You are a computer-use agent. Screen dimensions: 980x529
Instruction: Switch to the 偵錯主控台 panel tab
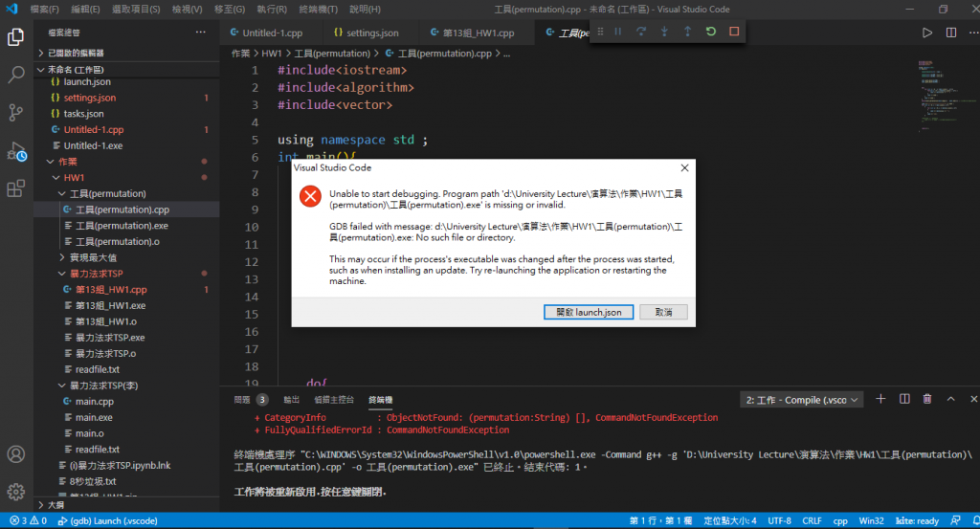click(x=334, y=400)
